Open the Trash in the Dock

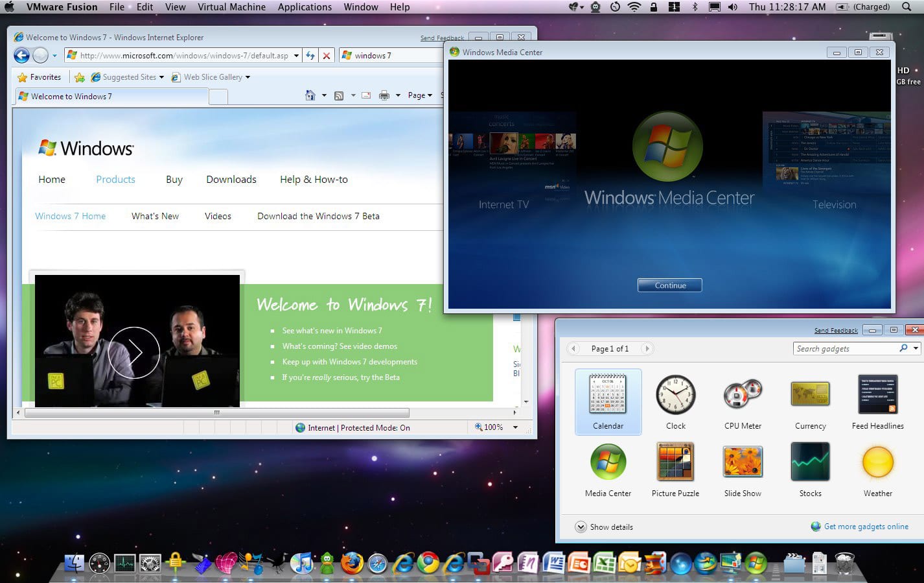coord(844,562)
